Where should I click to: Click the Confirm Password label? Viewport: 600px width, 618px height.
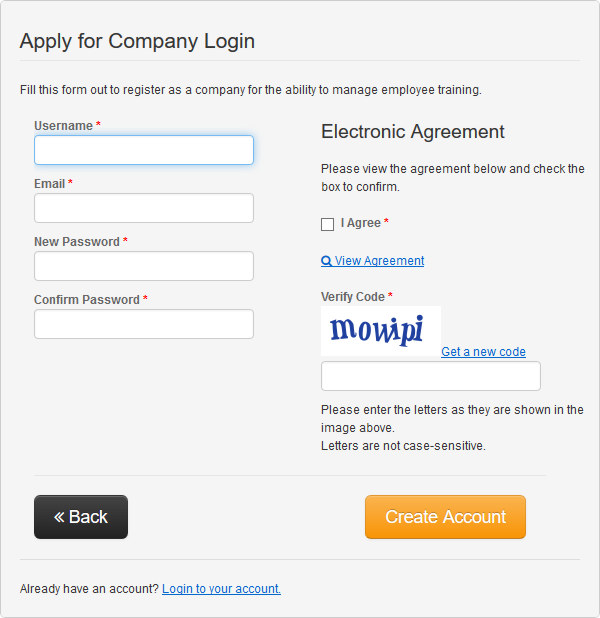(x=86, y=300)
